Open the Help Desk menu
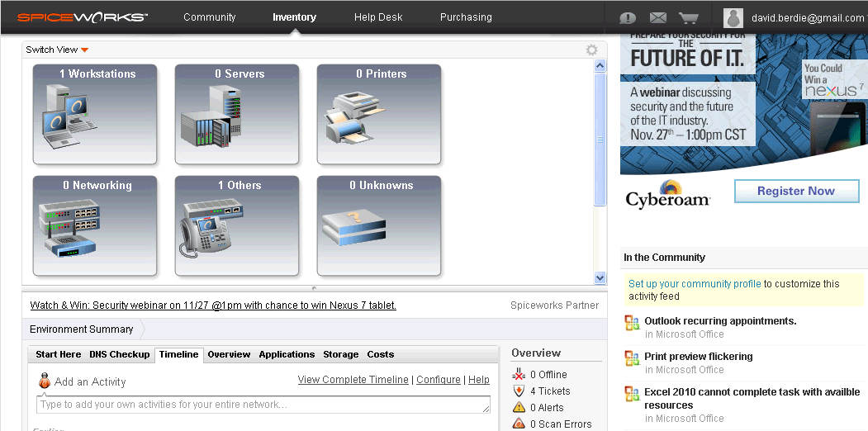The height and width of the screenshot is (431, 868). click(x=378, y=17)
